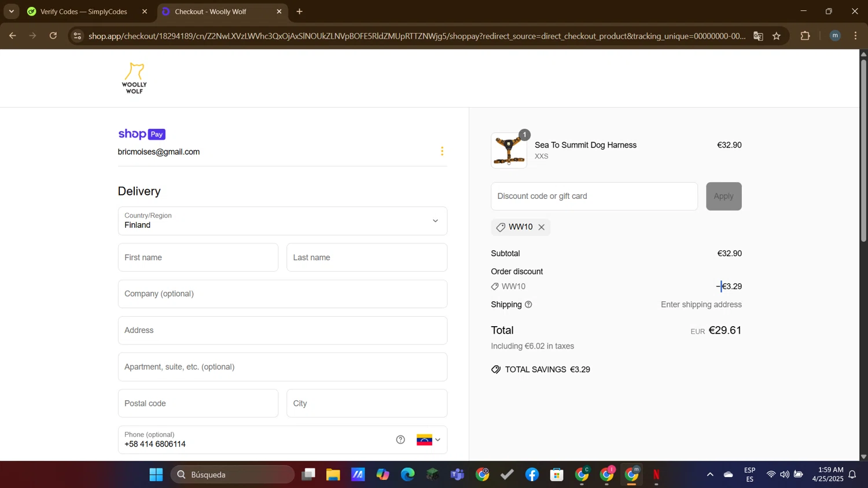
Task: Click the Woolly Wolf logo
Action: 134,78
